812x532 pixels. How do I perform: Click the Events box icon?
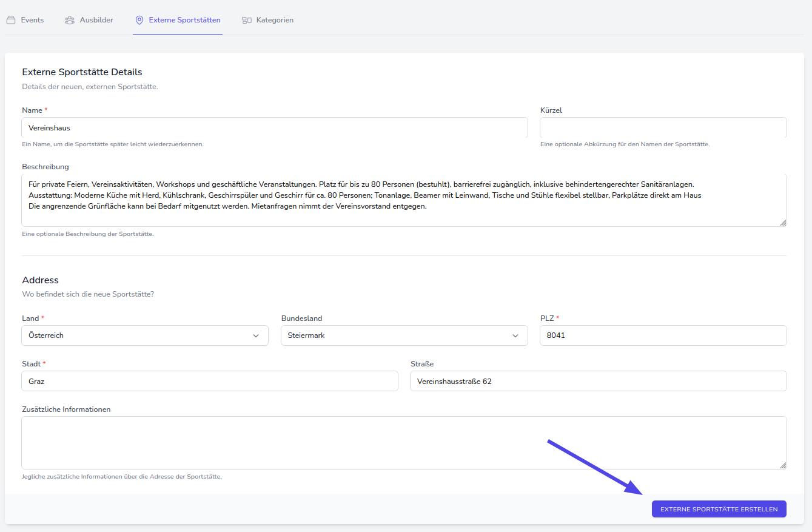tap(10, 20)
